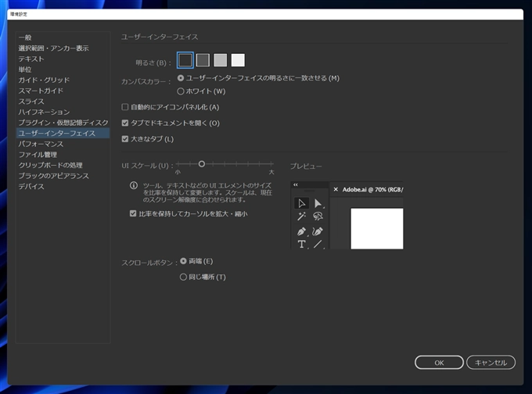Select ユーザーインターフェイスの明るさに一致させる radio
Screen dimensions: 532x394
point(258,78)
